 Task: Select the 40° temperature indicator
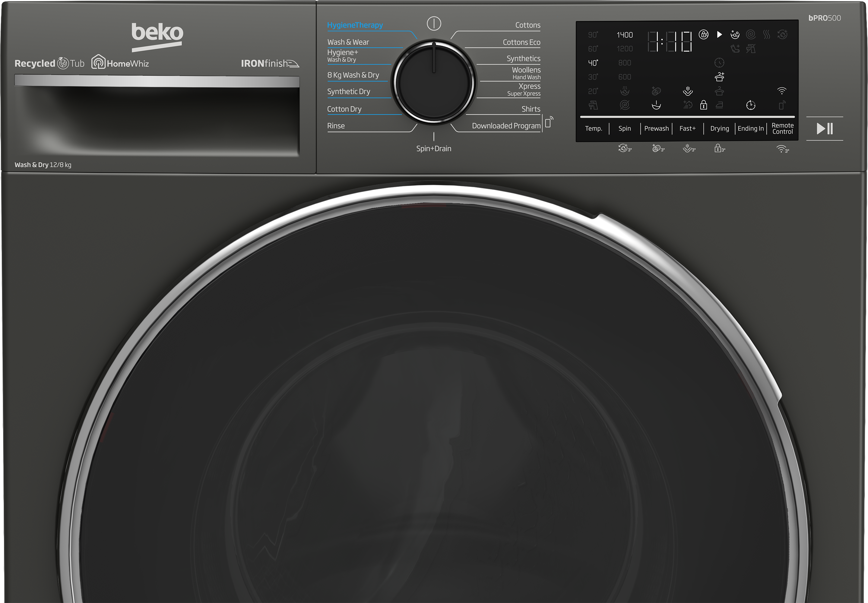(x=593, y=63)
